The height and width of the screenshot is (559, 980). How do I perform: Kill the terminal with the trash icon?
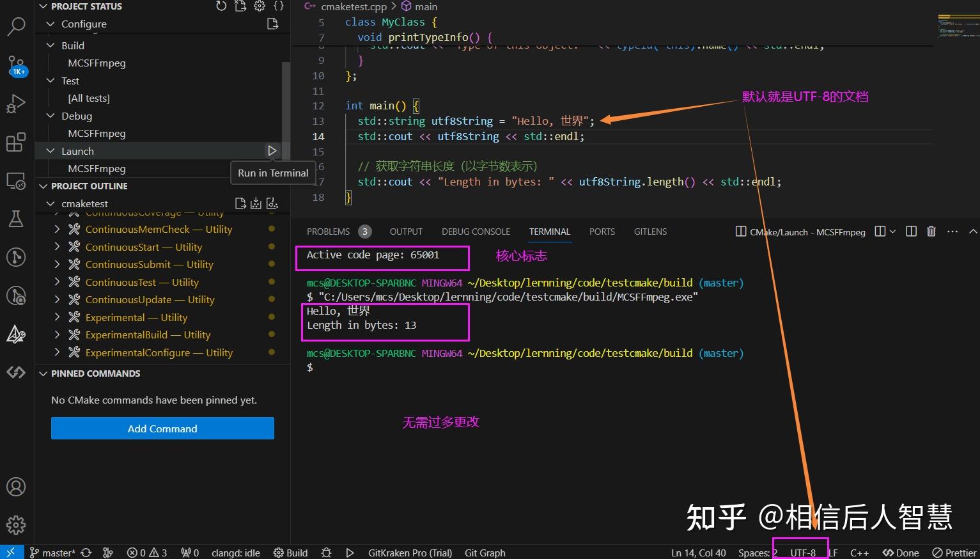tap(931, 232)
